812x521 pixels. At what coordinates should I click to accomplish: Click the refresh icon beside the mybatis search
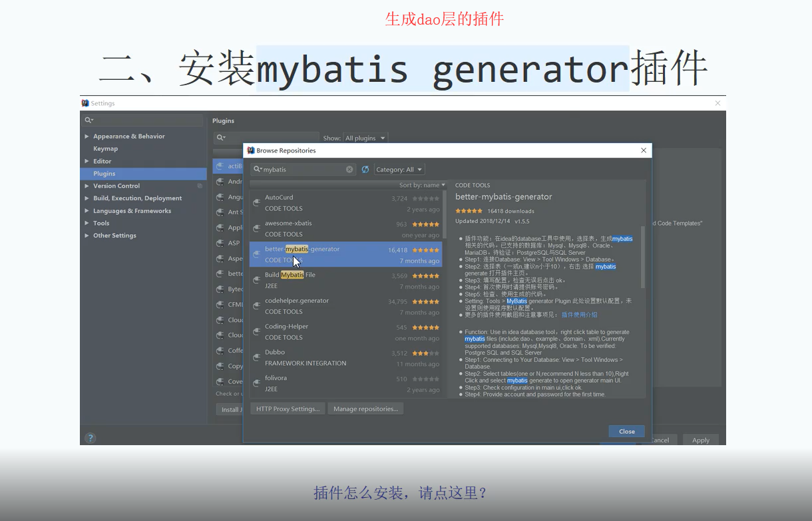pyautogui.click(x=365, y=170)
